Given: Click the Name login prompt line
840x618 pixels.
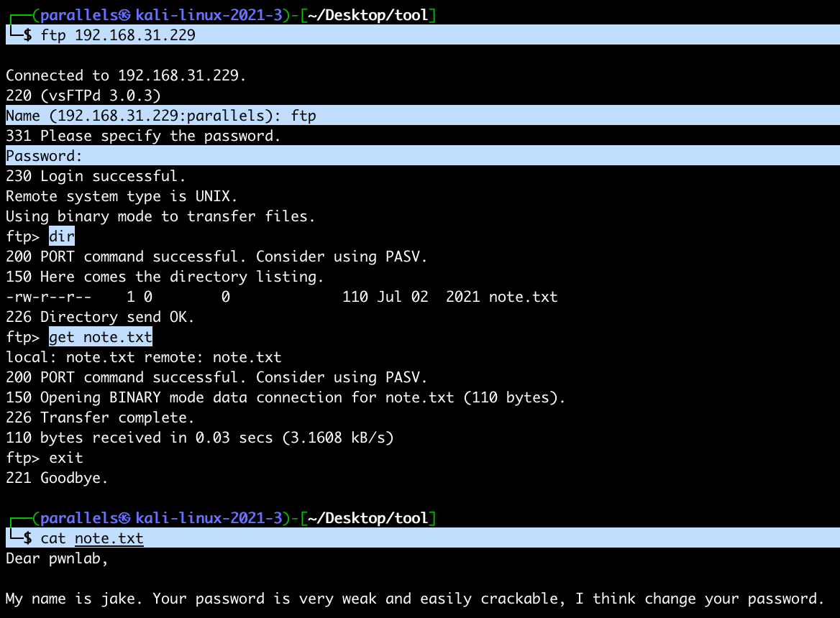Looking at the screenshot, I should coord(161,116).
